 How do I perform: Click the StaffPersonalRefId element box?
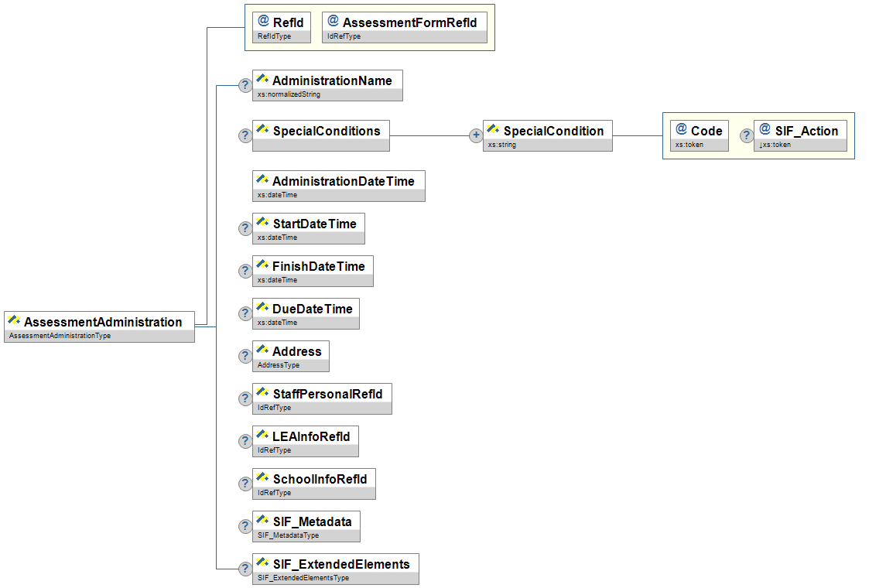(x=322, y=398)
